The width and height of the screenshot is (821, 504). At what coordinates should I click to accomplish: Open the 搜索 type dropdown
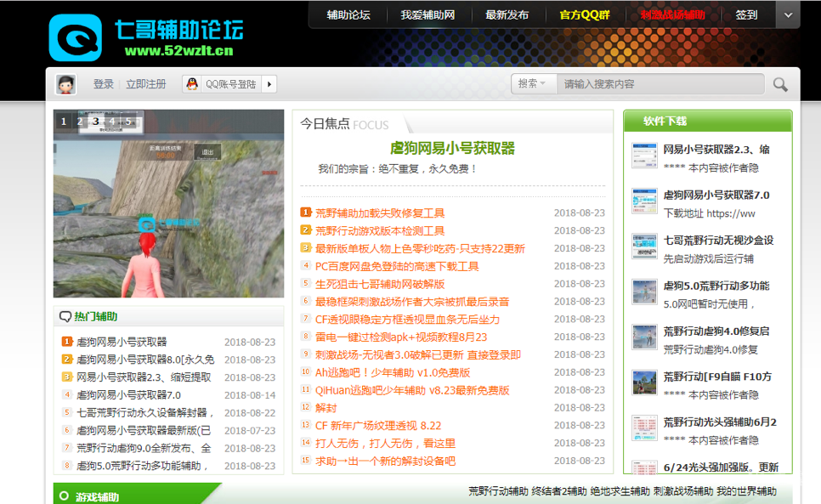pos(532,84)
